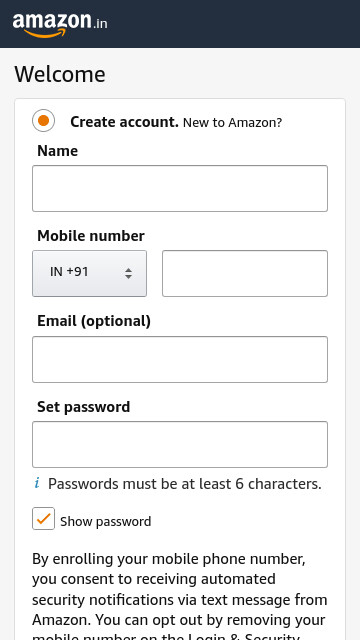Select the Create account radio button
This screenshot has width=360, height=640.
point(43,121)
